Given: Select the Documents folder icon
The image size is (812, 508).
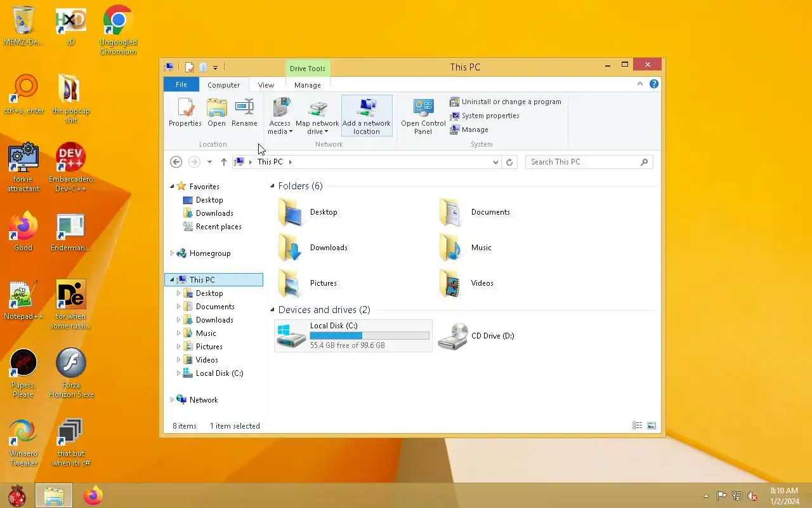Looking at the screenshot, I should [450, 212].
